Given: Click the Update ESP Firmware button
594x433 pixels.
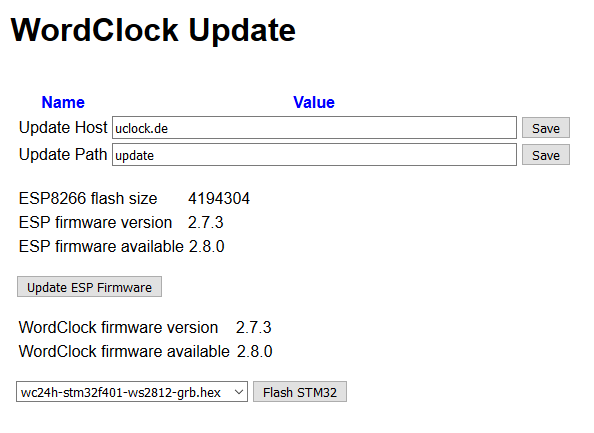Looking at the screenshot, I should pos(89,287).
